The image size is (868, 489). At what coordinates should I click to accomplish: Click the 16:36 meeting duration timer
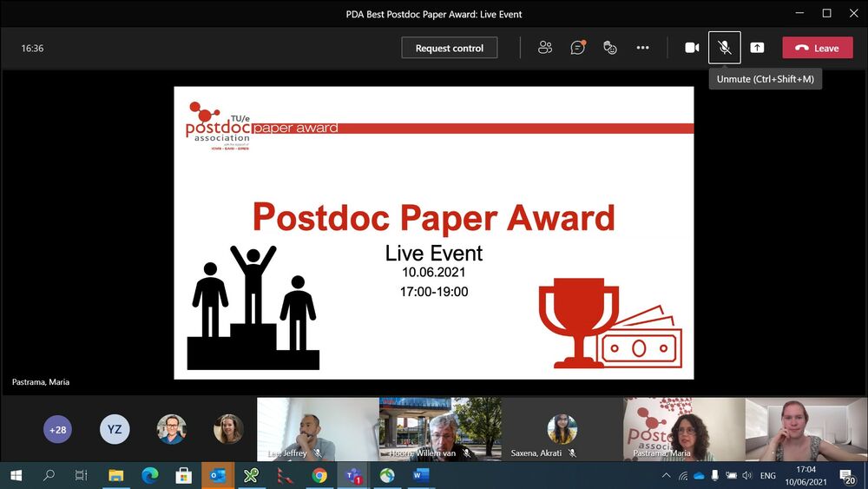pyautogui.click(x=32, y=48)
